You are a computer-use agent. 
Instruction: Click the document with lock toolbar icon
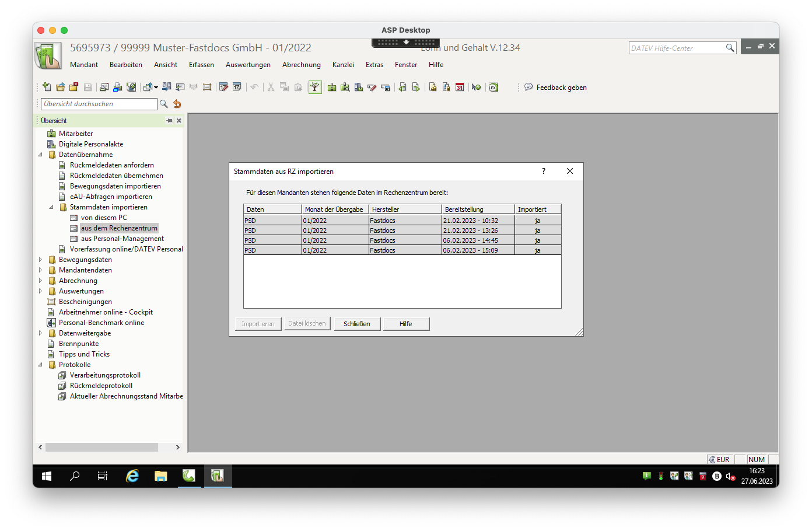coord(433,87)
